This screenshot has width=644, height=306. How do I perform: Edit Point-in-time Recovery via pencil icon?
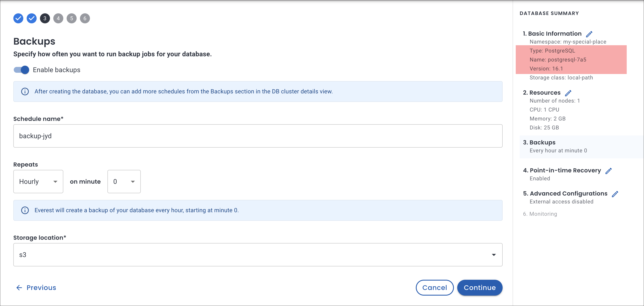click(608, 171)
